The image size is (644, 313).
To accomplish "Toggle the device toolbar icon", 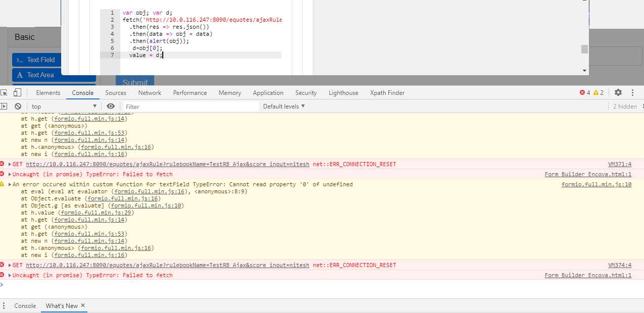I will (18, 92).
